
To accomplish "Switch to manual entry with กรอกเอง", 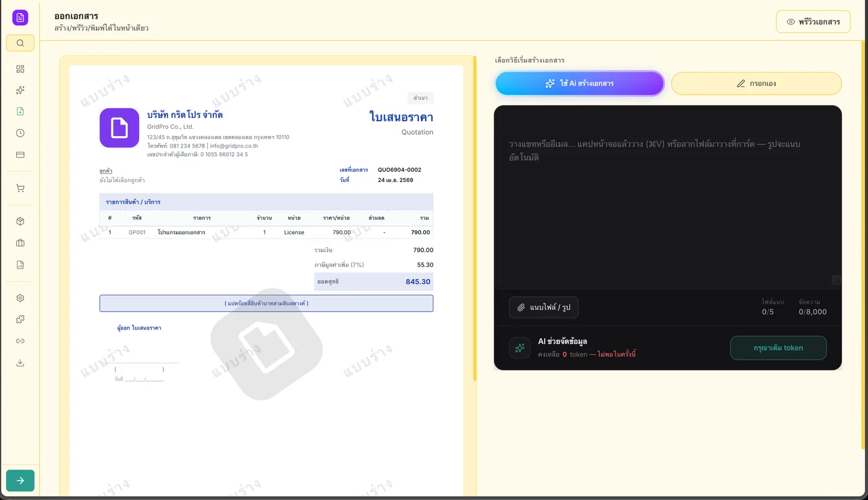I will pyautogui.click(x=756, y=83).
